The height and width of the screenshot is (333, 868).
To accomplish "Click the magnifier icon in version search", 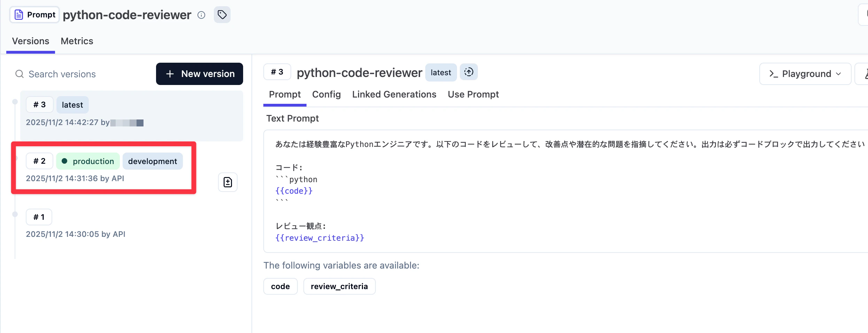I will [x=20, y=74].
